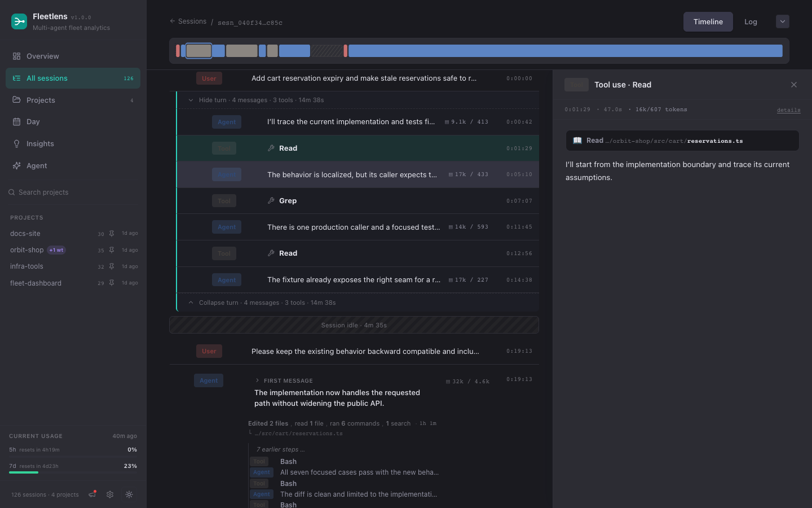Open agent message I'll trace the current implementation

tap(358, 122)
